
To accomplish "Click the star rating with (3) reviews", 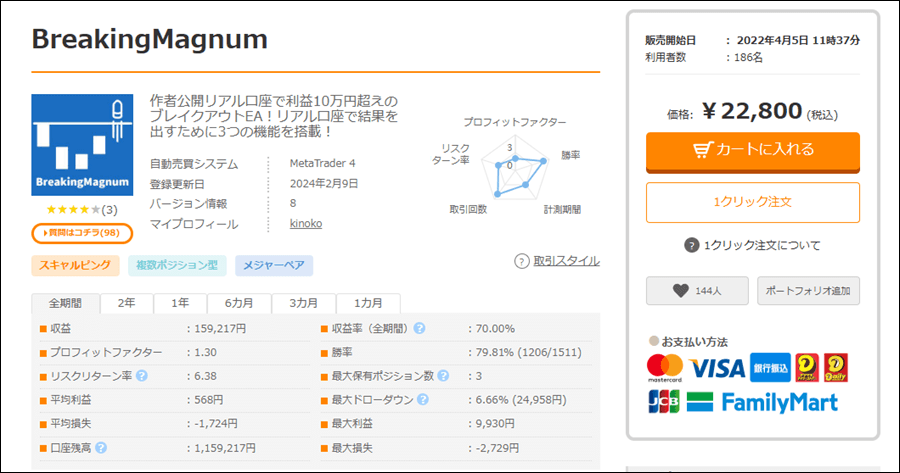I will click(x=82, y=210).
